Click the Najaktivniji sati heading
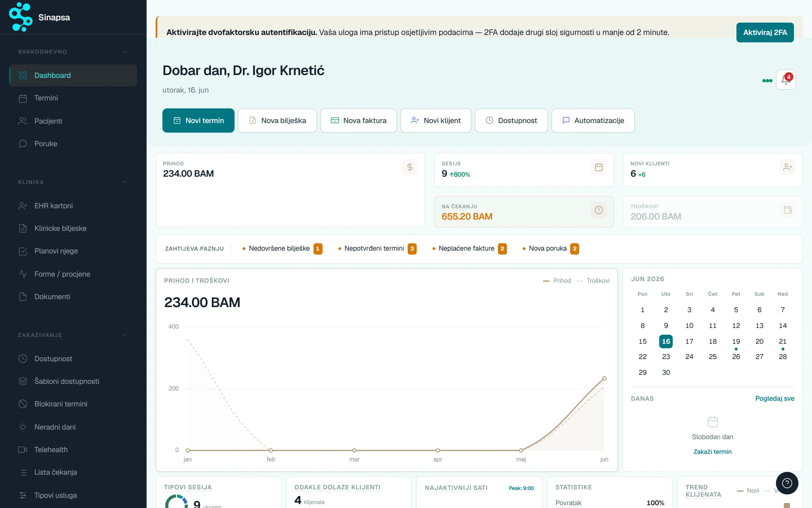The height and width of the screenshot is (508, 812). click(x=456, y=488)
